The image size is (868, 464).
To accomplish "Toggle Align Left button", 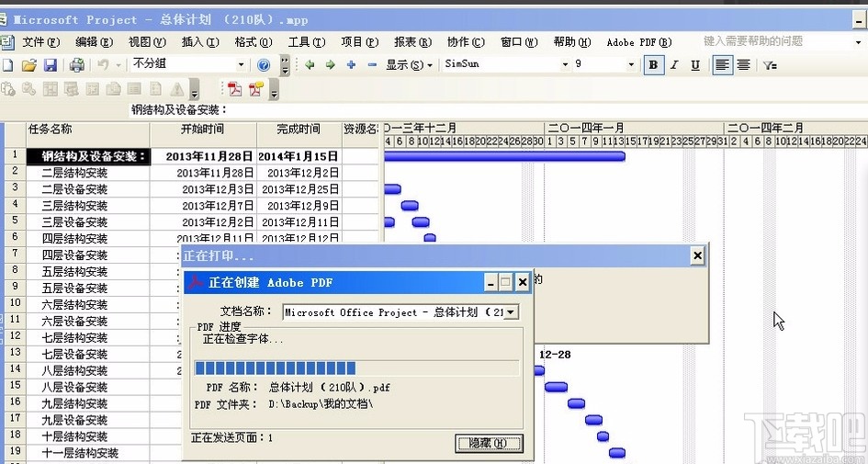I will point(722,65).
